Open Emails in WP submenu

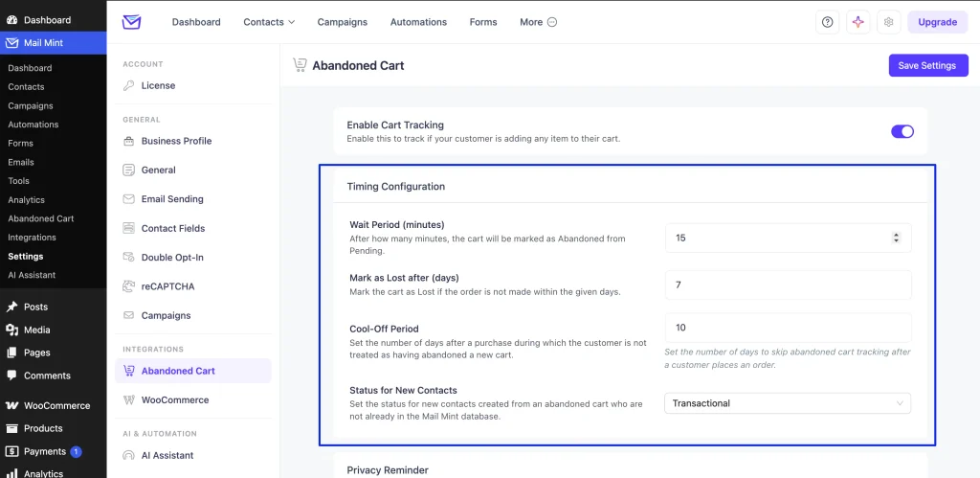pos(21,162)
